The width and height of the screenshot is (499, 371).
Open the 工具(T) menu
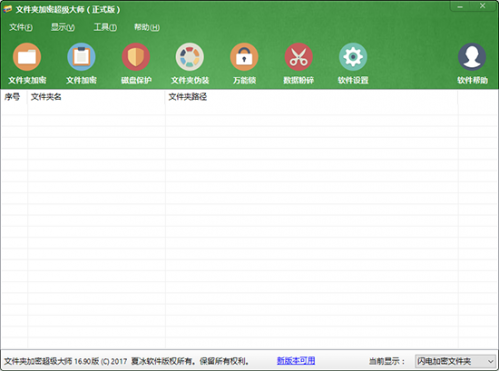[x=105, y=27]
